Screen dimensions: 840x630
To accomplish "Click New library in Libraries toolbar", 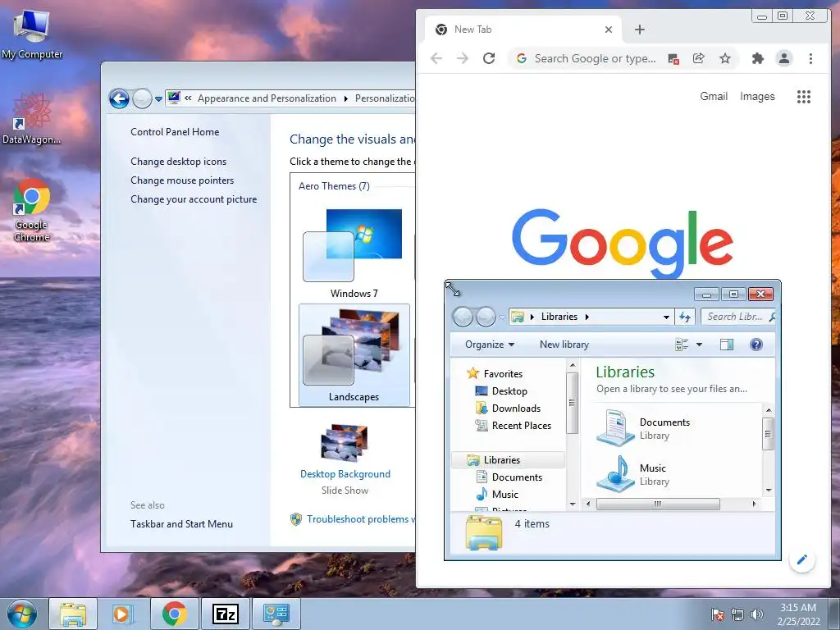I will (x=564, y=345).
